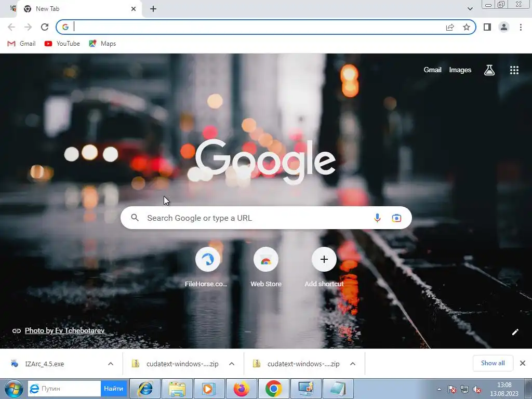Screen dimensions: 532x399
Task: Open a new tab with the plus button
Action: (153, 9)
